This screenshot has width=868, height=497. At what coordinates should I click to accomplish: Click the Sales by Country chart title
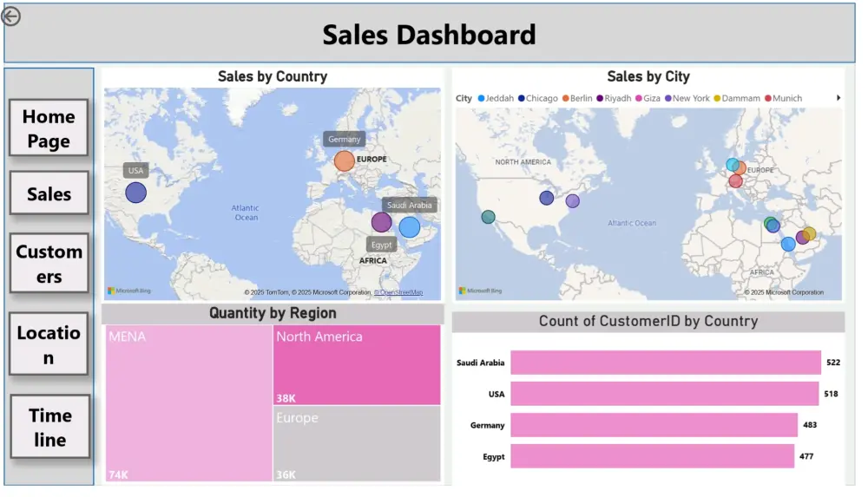(x=273, y=76)
